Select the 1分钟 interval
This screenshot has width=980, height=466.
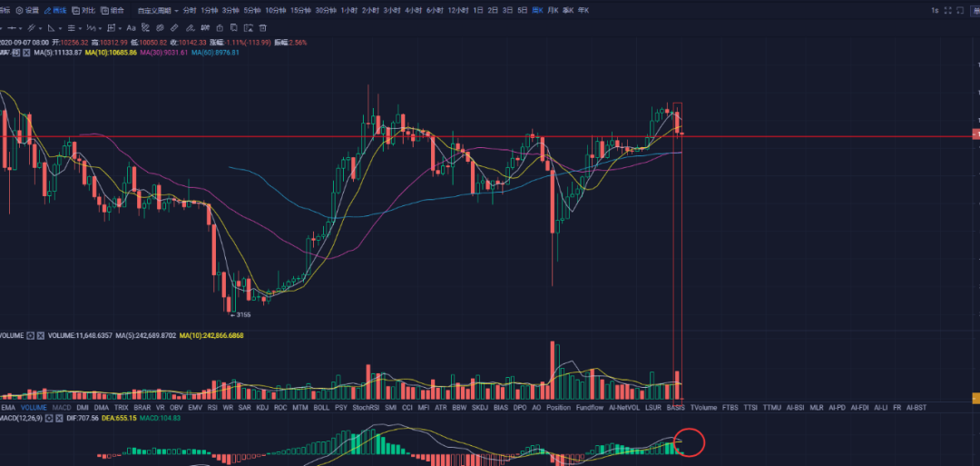pos(210,10)
